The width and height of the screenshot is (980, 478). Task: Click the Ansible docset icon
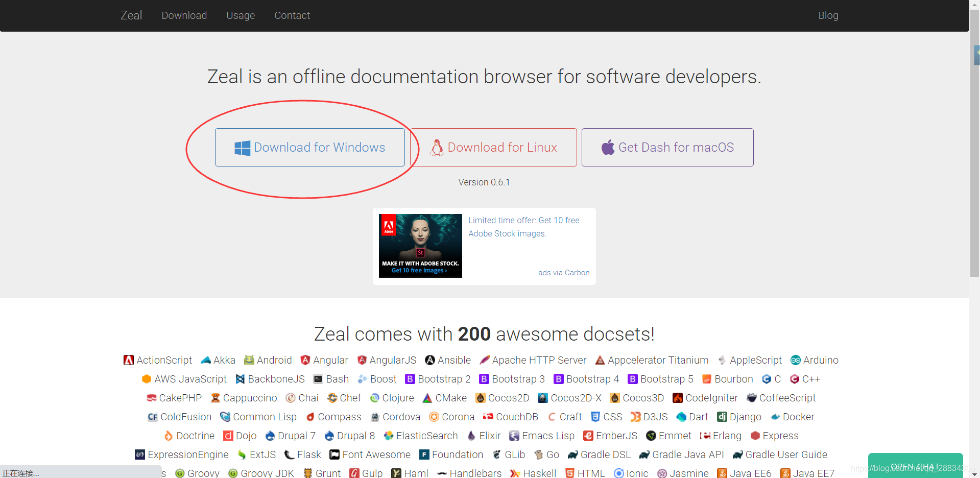coord(430,360)
